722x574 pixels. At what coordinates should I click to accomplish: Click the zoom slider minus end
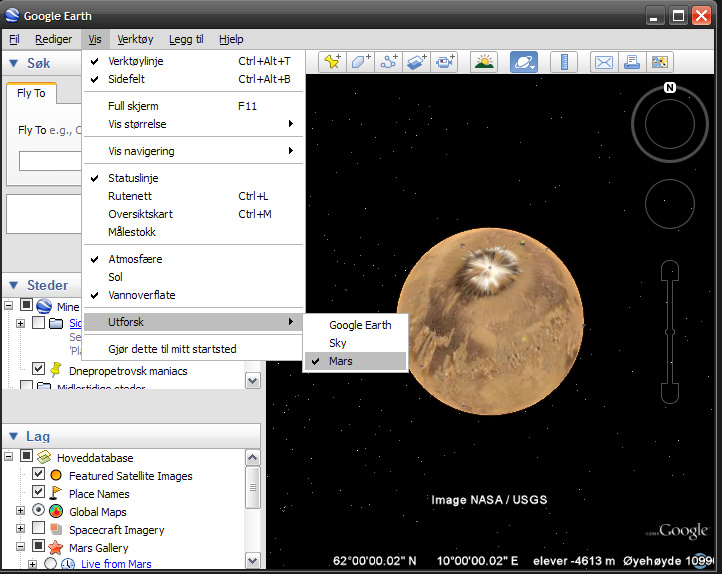670,394
